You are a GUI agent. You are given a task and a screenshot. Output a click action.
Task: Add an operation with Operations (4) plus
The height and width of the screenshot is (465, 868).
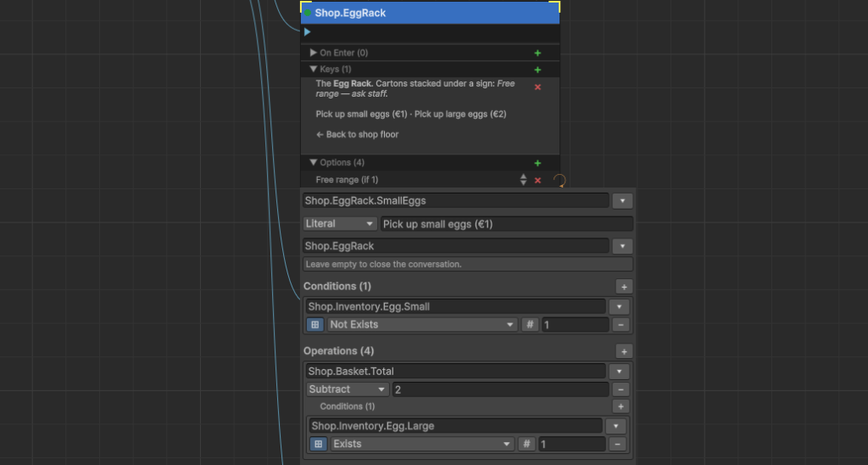point(624,351)
